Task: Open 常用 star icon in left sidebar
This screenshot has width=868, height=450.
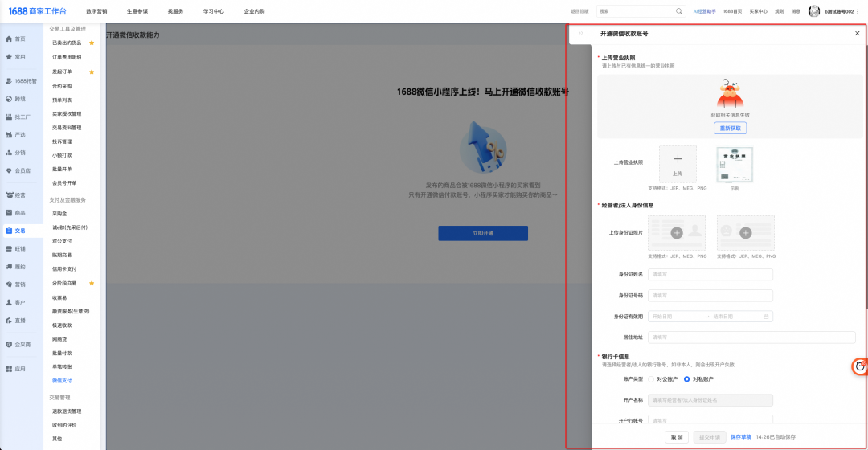Action: [9, 57]
